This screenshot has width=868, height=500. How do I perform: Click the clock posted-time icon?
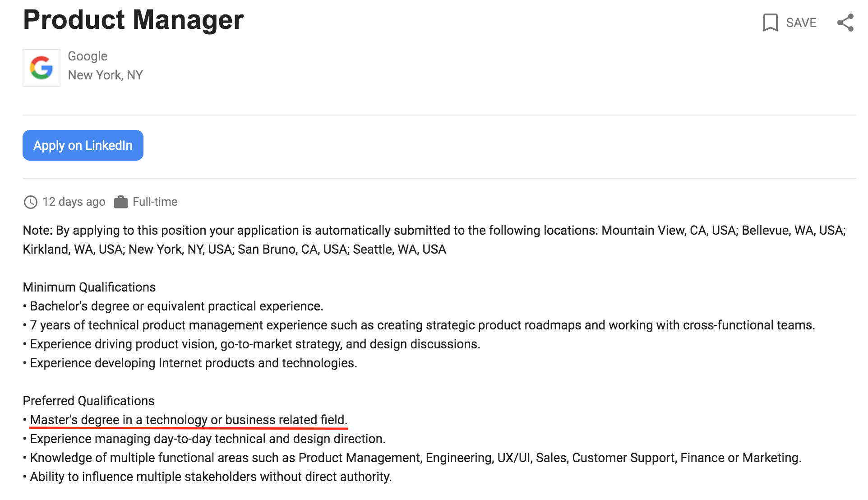click(x=31, y=202)
